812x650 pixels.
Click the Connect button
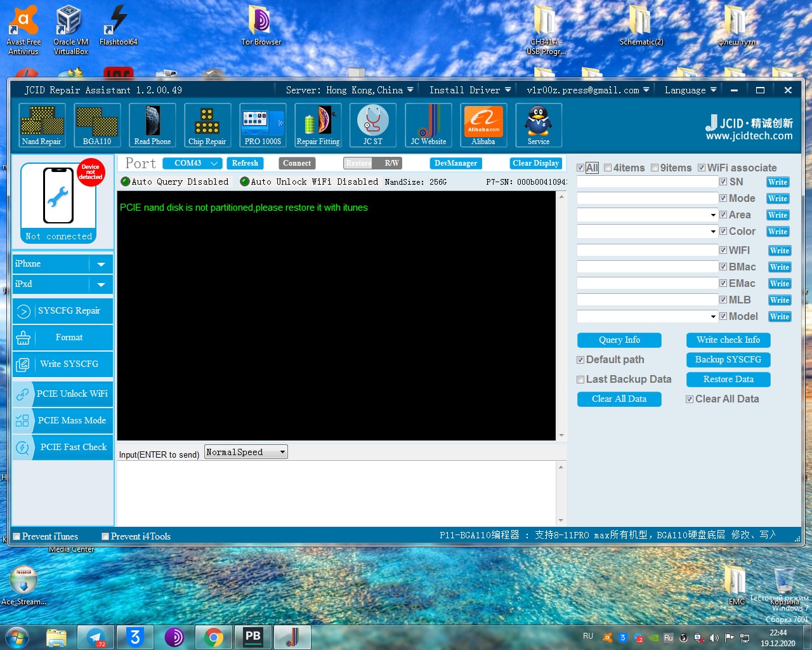coord(297,163)
